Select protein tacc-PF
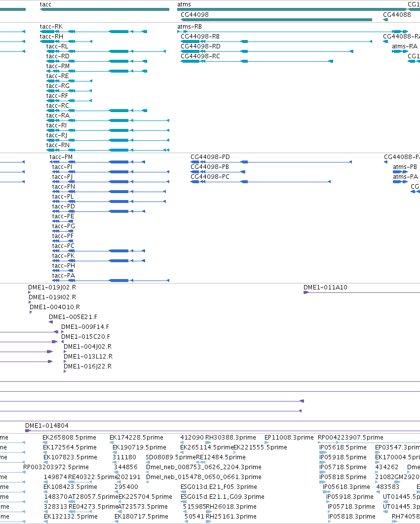 pos(63,241)
